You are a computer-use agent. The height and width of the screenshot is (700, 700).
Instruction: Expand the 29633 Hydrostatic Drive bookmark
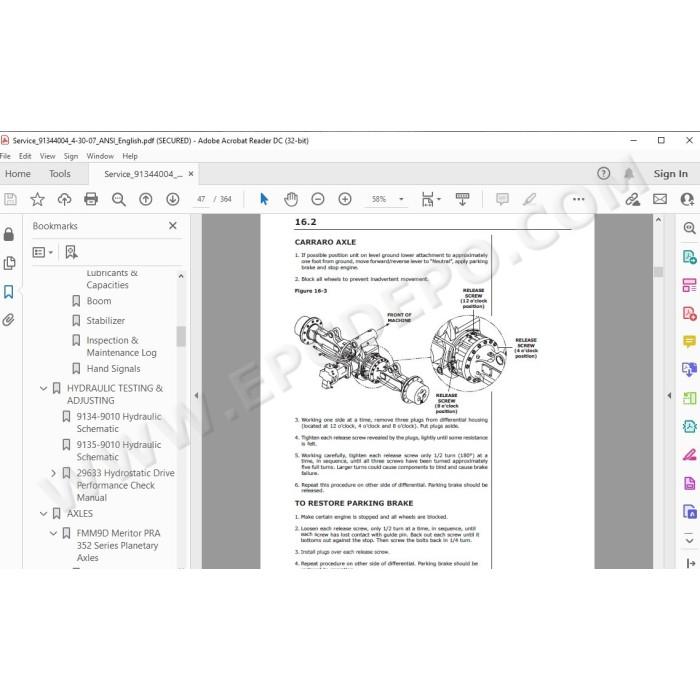tap(53, 473)
